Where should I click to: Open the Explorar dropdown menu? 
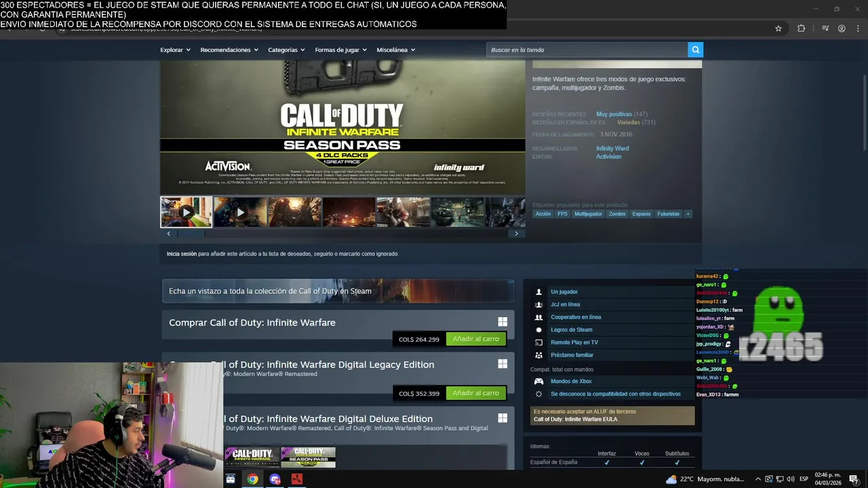click(175, 49)
